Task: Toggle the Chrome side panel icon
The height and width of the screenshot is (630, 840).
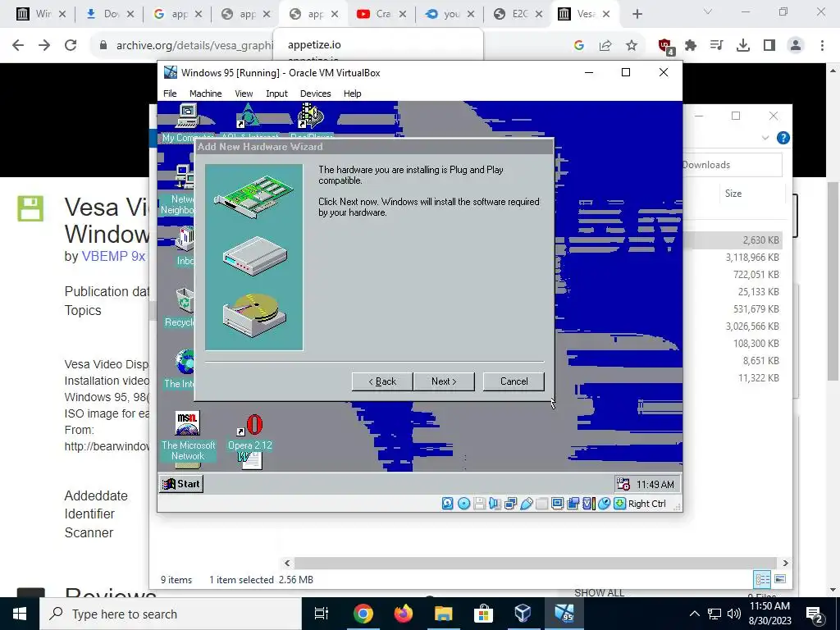Action: [769, 46]
